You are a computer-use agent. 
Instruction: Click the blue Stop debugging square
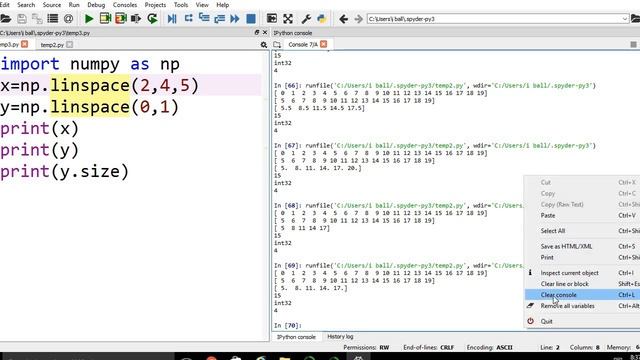[x=251, y=18]
